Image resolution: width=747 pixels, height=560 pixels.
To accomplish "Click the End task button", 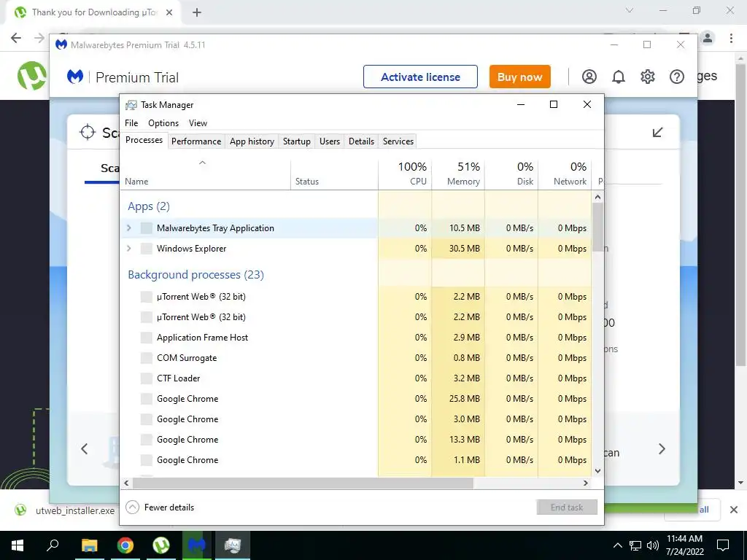I will (566, 507).
